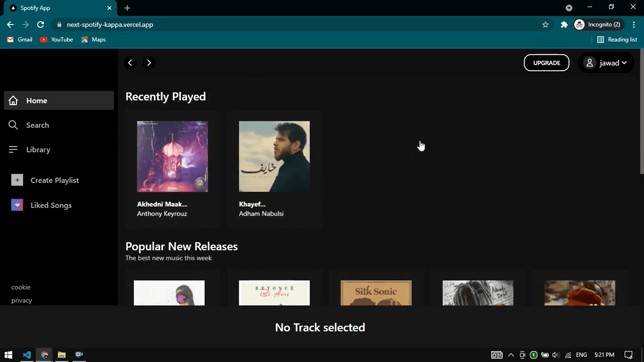Close the Spotify App tab

[109, 8]
